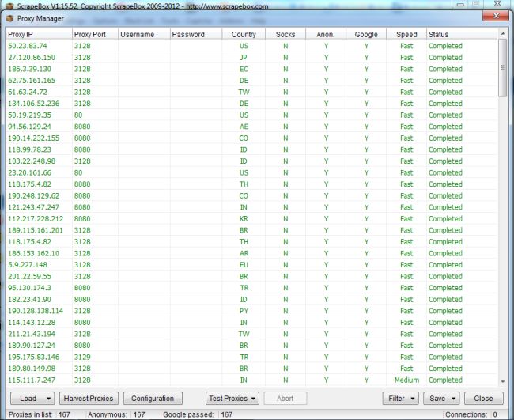Viewport: 514px width, 420px height.
Task: Click the Close button at bottom
Action: 483,399
